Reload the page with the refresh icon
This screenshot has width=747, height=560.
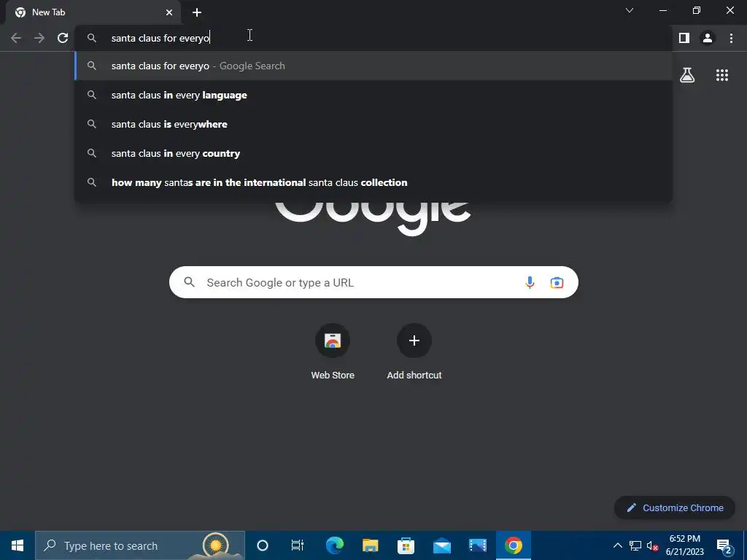(63, 38)
